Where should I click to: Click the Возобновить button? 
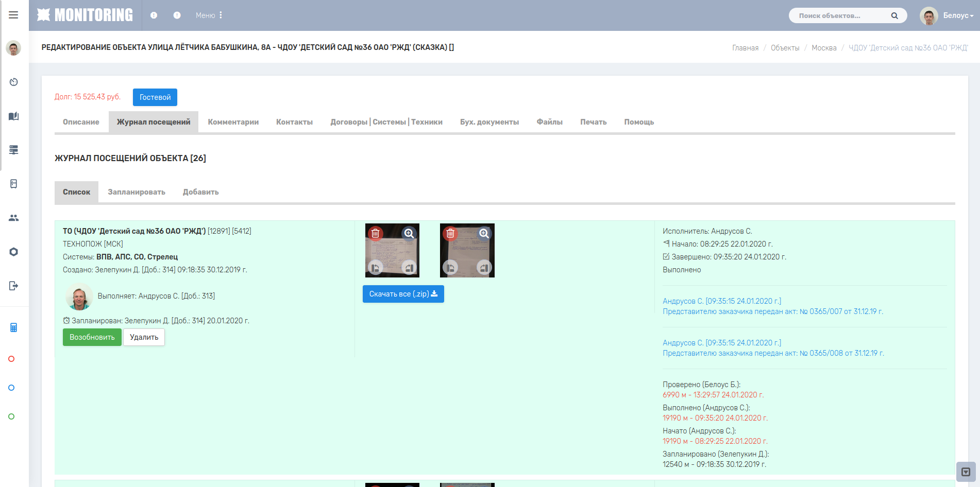click(x=92, y=337)
